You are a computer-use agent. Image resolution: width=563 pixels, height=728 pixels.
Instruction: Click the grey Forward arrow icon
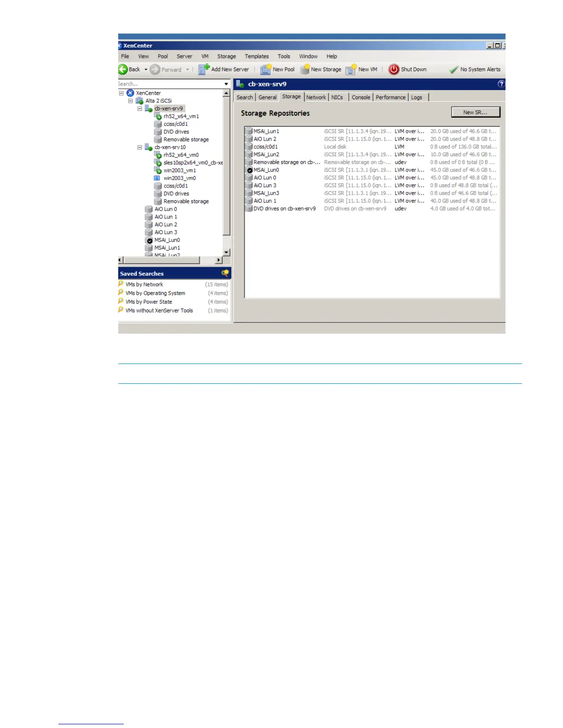point(155,69)
